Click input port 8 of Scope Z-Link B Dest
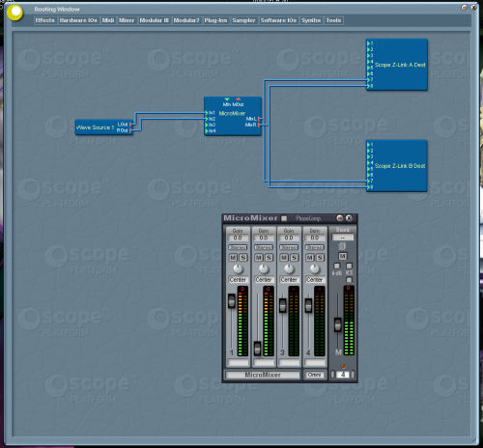This screenshot has height=448, width=483. 369,187
